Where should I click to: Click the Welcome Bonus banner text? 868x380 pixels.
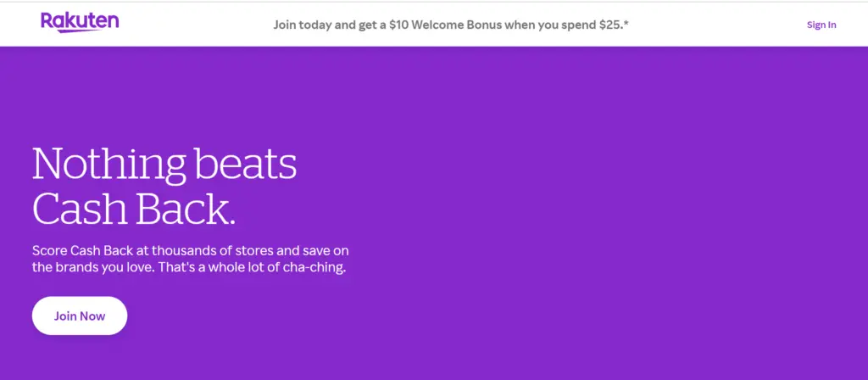click(451, 25)
